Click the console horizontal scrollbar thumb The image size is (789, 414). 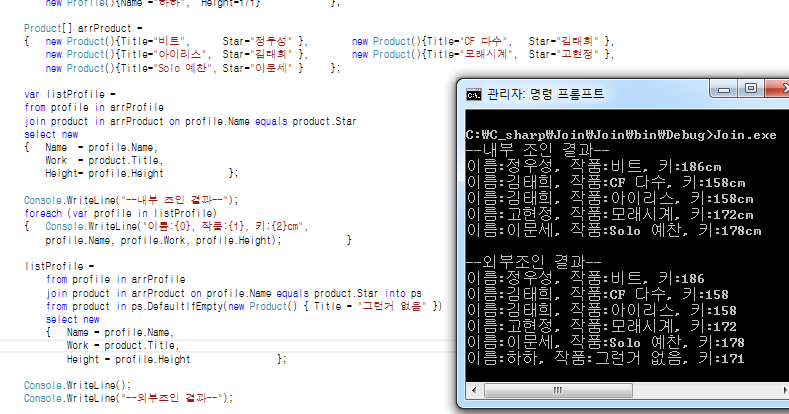(558, 390)
